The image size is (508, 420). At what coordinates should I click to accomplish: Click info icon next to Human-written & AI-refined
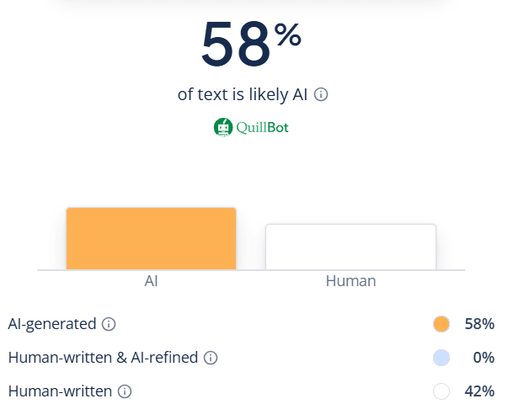211,358
